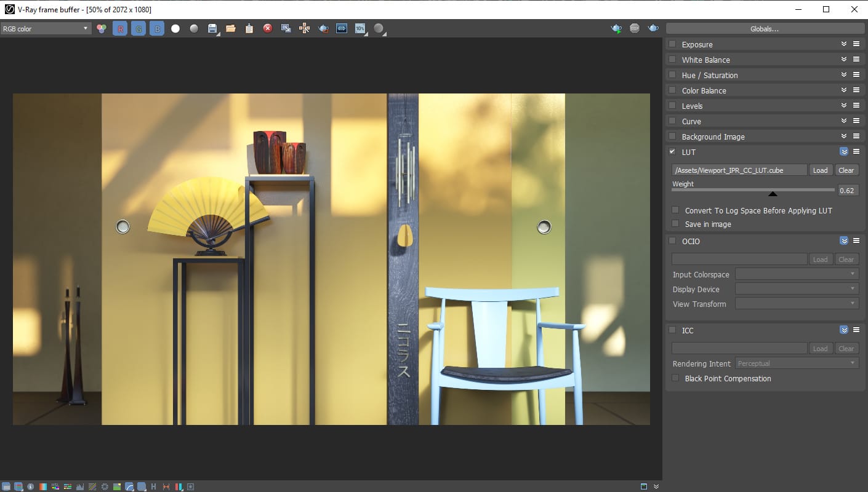Viewport: 868px width, 492px height.
Task: Disable the LUT correction checkbox
Action: click(672, 152)
